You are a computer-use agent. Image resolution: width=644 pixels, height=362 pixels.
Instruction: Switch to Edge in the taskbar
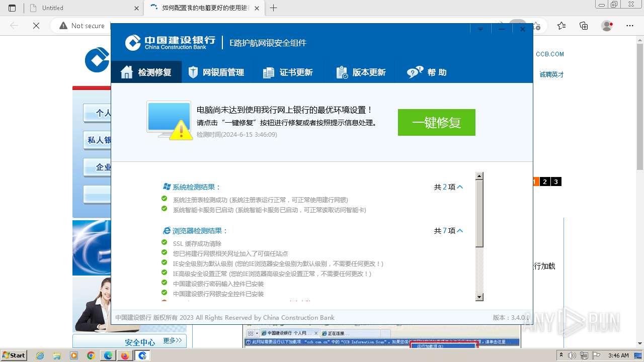pos(108,355)
